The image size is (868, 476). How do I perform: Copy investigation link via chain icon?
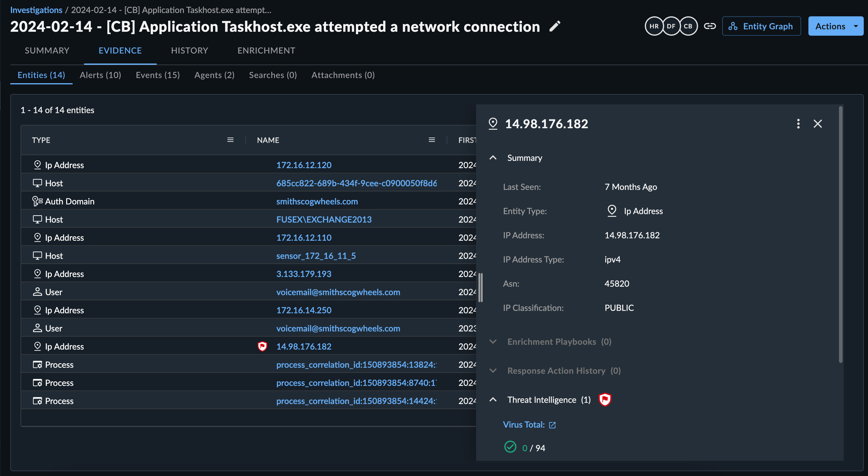(x=710, y=26)
